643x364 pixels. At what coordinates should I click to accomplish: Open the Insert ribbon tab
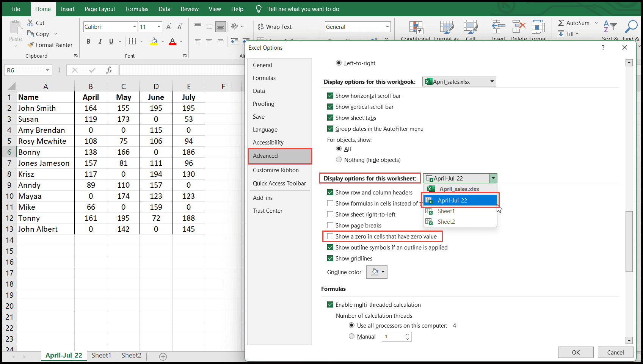coord(68,9)
